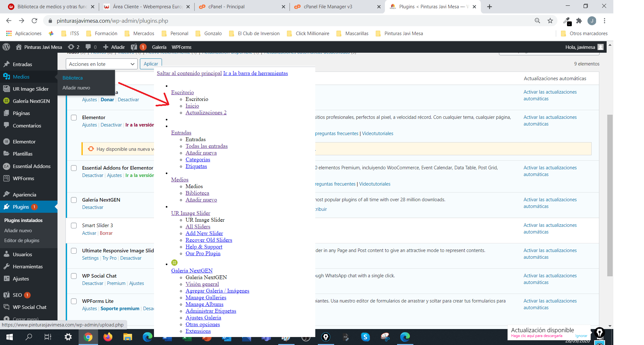Open Chrome zoom magnifier in address bar
644x345 pixels.
coord(537,21)
